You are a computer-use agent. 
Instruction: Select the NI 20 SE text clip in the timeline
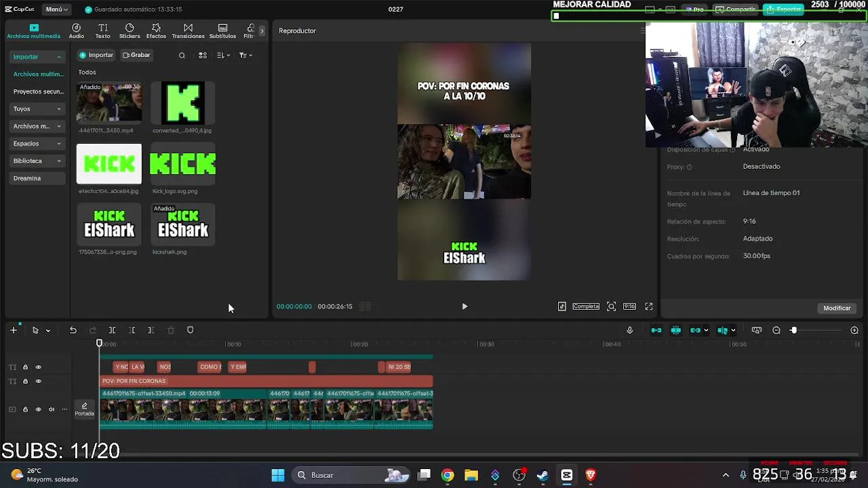point(398,367)
